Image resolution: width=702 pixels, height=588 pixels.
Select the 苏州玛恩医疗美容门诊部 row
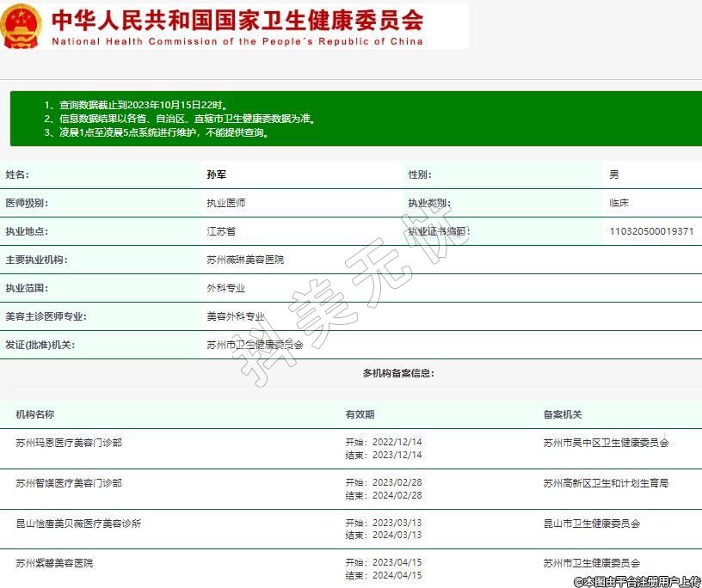[69, 443]
